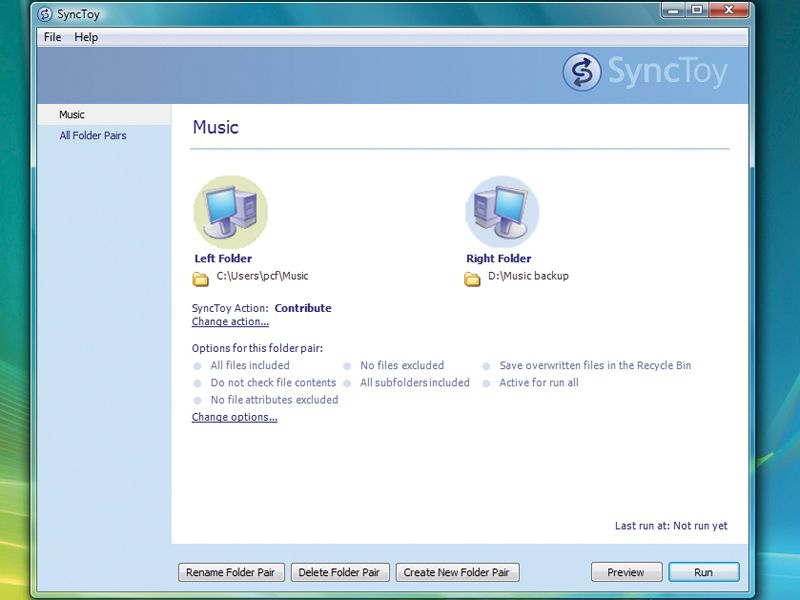Click the 'Last run at: Not run yet' status
The image size is (800, 600).
[671, 526]
